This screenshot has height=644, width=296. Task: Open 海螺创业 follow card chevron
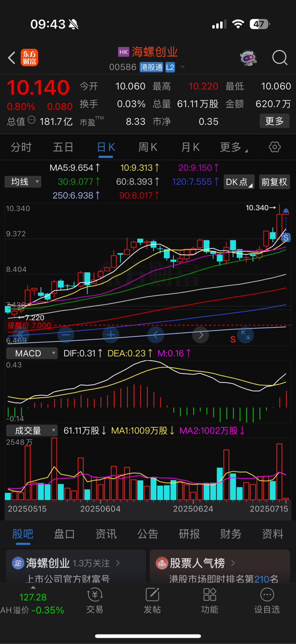(118, 563)
